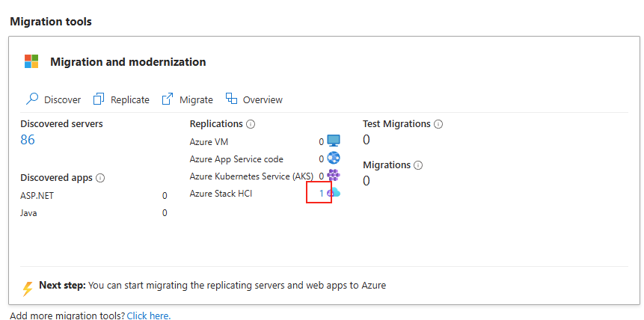This screenshot has width=644, height=320.
Task: Click the Azure VM replication count 0
Action: (x=322, y=142)
